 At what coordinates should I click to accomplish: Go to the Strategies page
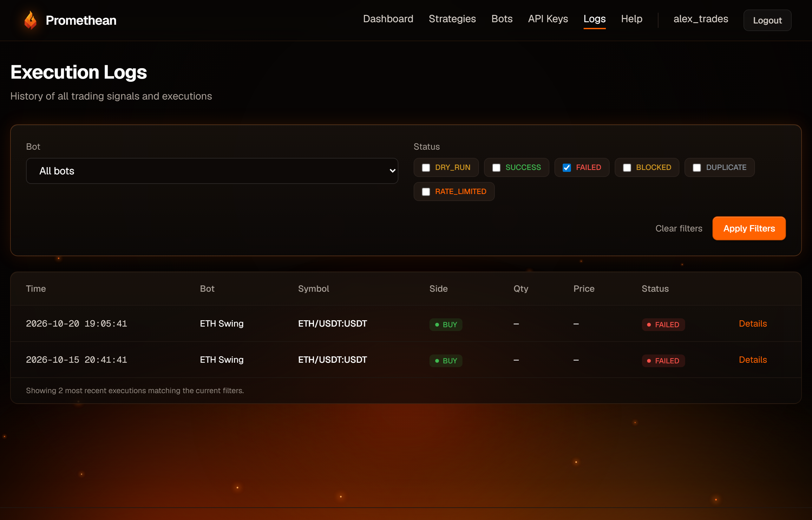(x=452, y=19)
